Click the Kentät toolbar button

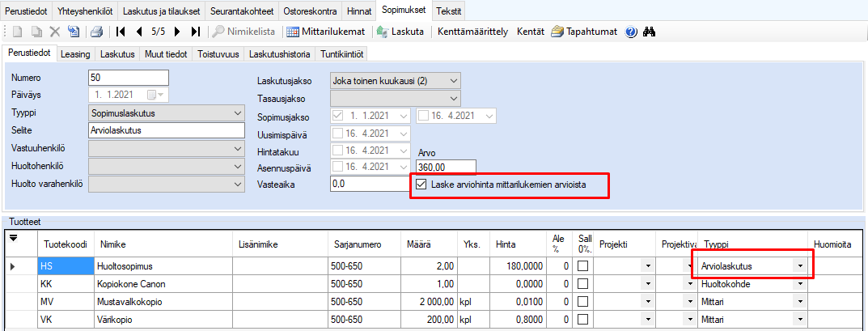(x=531, y=32)
